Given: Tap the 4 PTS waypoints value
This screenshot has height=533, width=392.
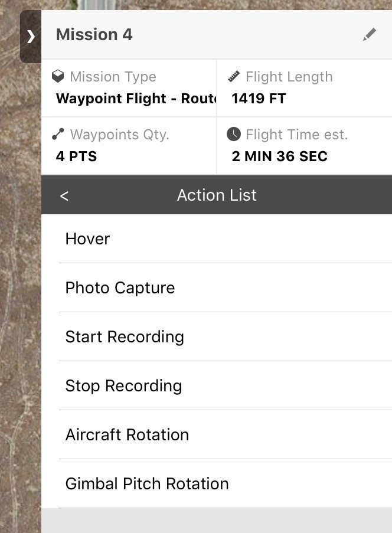Looking at the screenshot, I should click(x=74, y=156).
